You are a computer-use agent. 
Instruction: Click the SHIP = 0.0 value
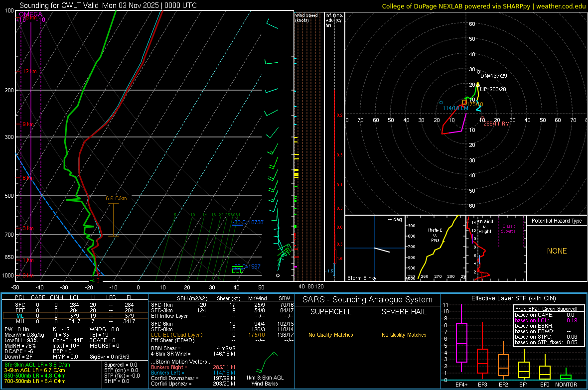pos(117,381)
